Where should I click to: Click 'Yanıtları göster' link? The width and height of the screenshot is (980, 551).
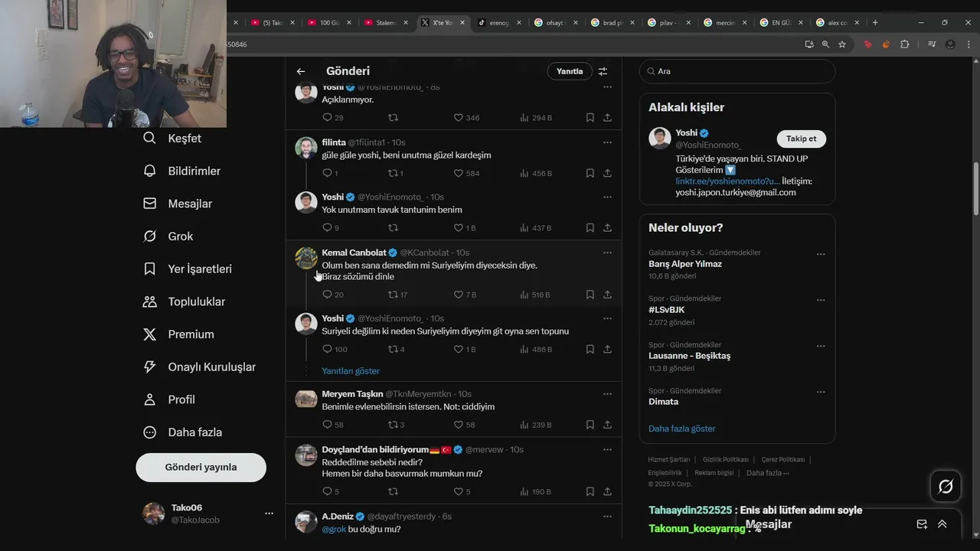(x=351, y=371)
